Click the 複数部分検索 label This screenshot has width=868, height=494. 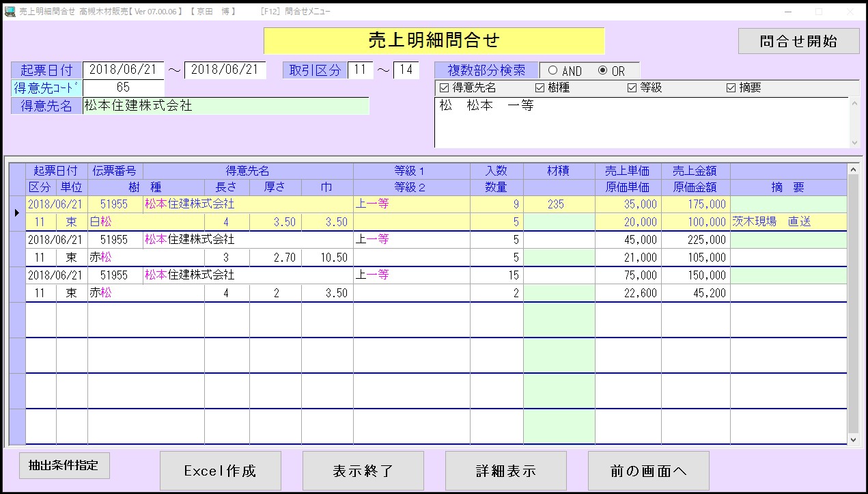pyautogui.click(x=486, y=70)
